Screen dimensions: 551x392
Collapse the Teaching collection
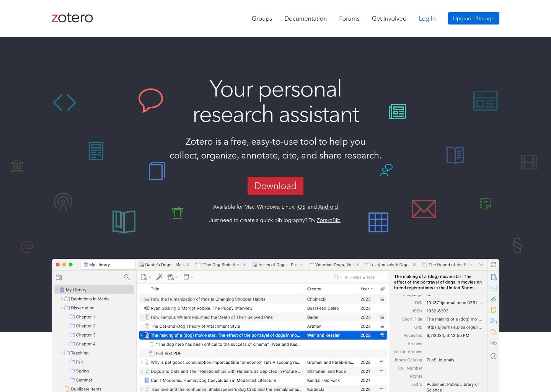[62, 353]
